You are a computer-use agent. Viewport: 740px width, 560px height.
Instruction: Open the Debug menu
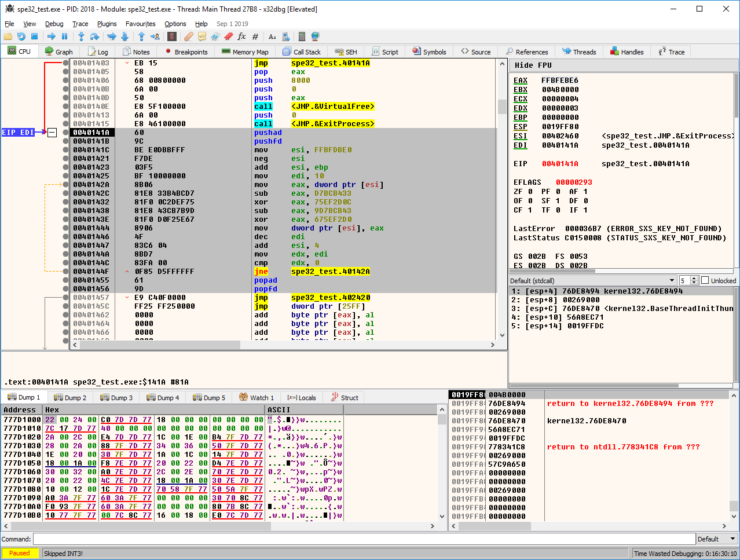pos(54,24)
